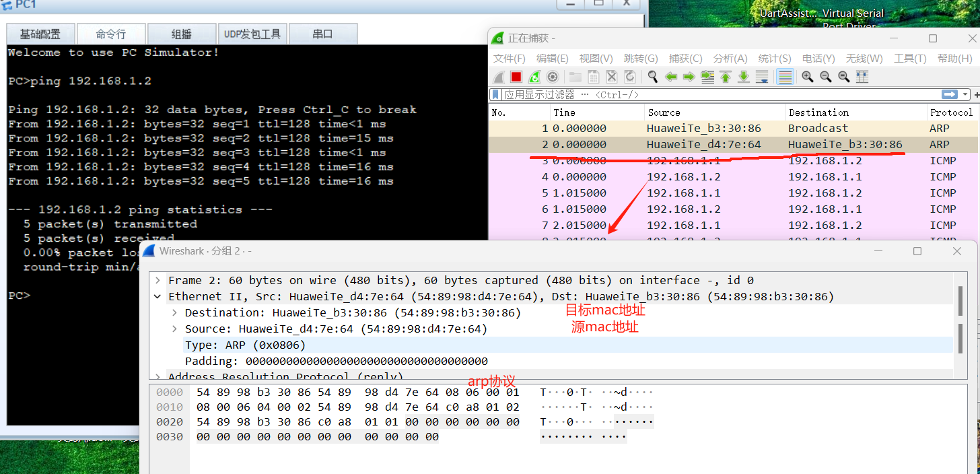Jump to the last packet
980x474 pixels.
pyautogui.click(x=744, y=77)
